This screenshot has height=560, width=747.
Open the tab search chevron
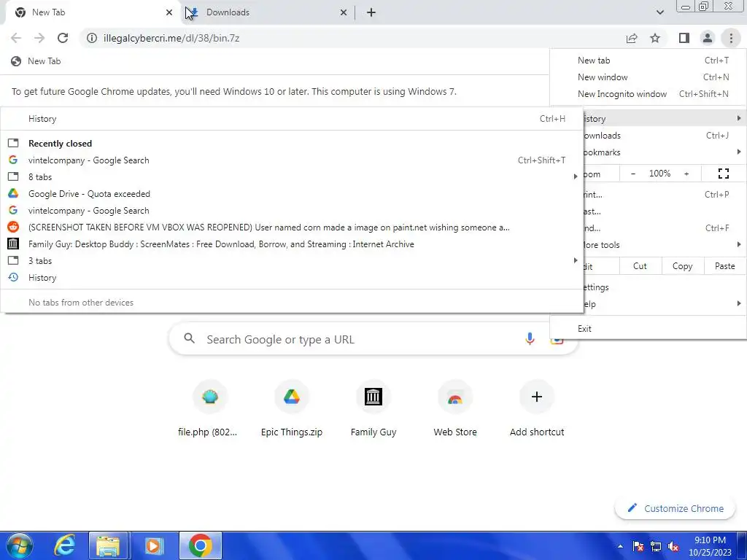pyautogui.click(x=659, y=12)
